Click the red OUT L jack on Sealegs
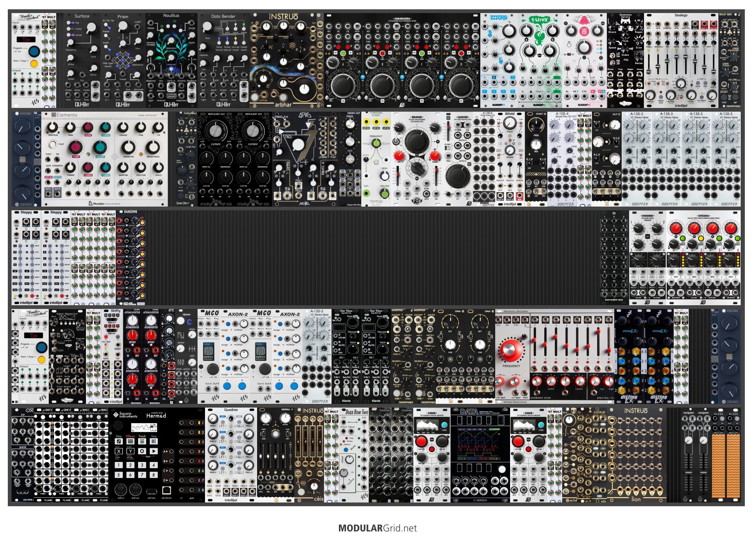The height and width of the screenshot is (536, 756). point(704,23)
